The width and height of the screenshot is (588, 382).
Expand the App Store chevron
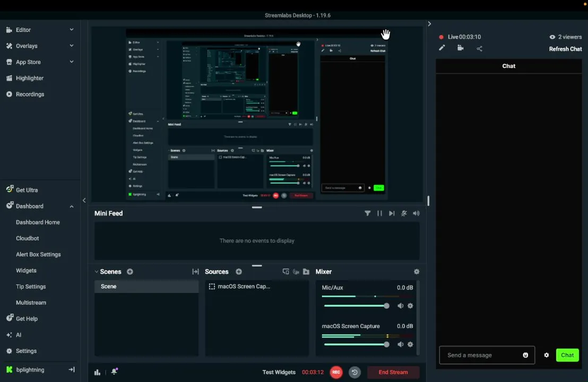click(x=72, y=62)
